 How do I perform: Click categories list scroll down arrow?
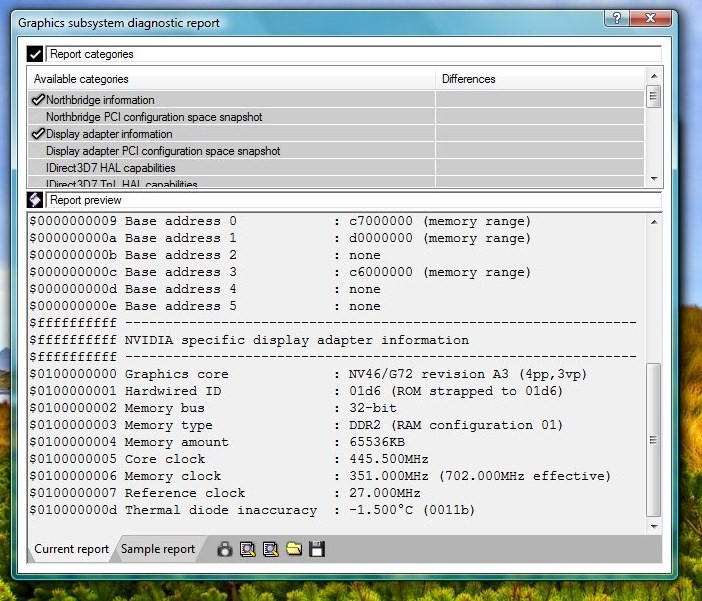(x=654, y=179)
